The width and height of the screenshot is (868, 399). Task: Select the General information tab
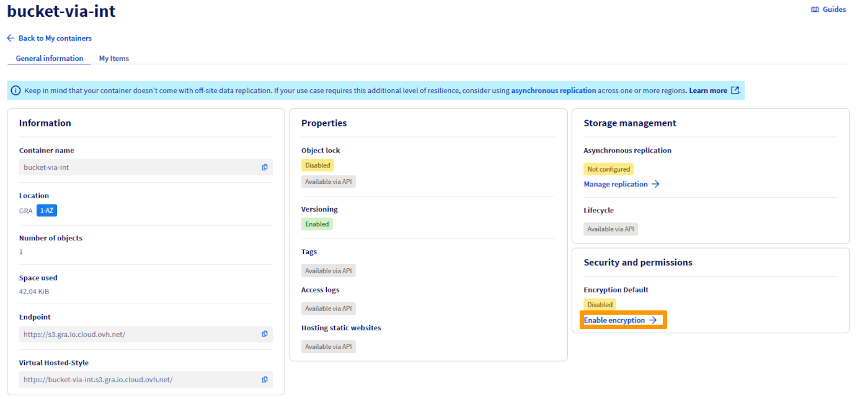(x=49, y=58)
